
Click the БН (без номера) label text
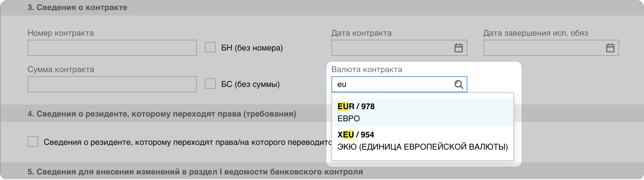252,48
